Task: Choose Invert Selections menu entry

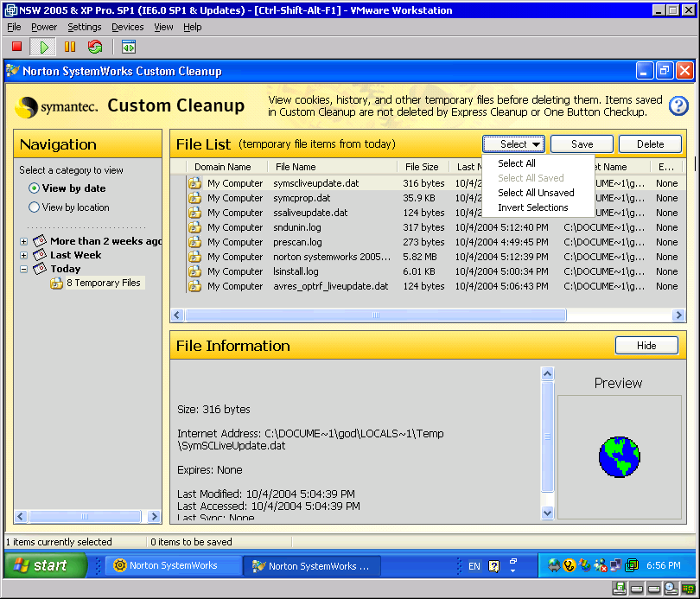Action: coord(532,207)
